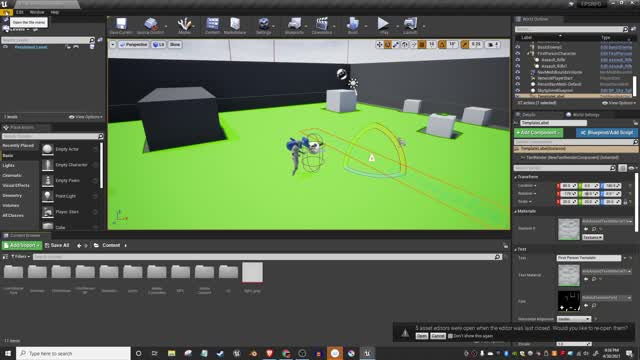
Task: Open Horizontal Alignment dropdown
Action: click(573, 319)
